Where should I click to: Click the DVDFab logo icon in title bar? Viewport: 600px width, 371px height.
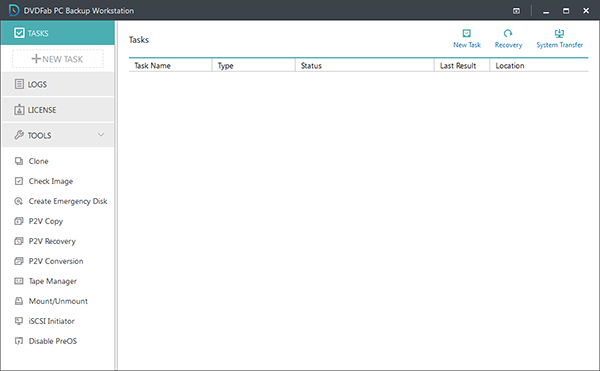14,10
